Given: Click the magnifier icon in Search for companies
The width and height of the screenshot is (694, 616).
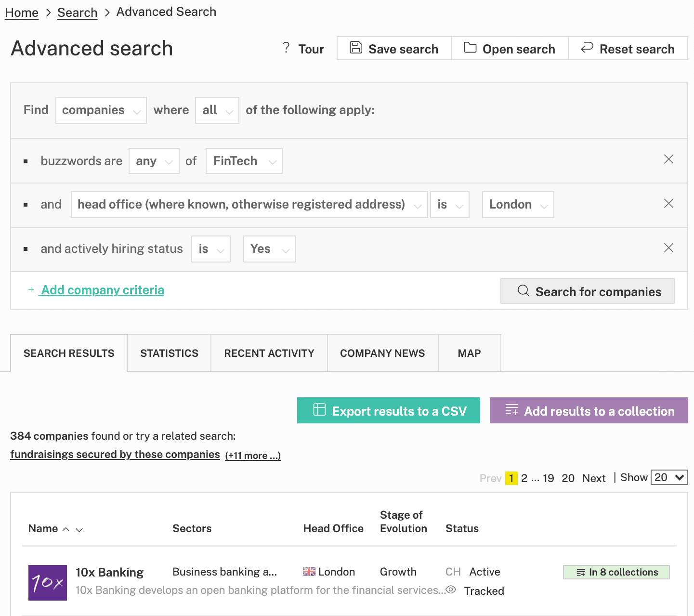Looking at the screenshot, I should point(524,290).
